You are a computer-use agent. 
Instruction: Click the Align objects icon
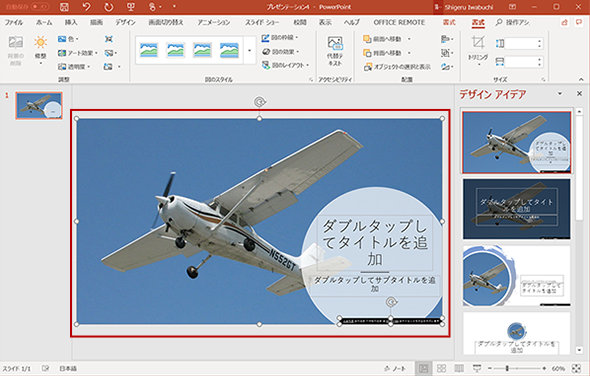447,39
